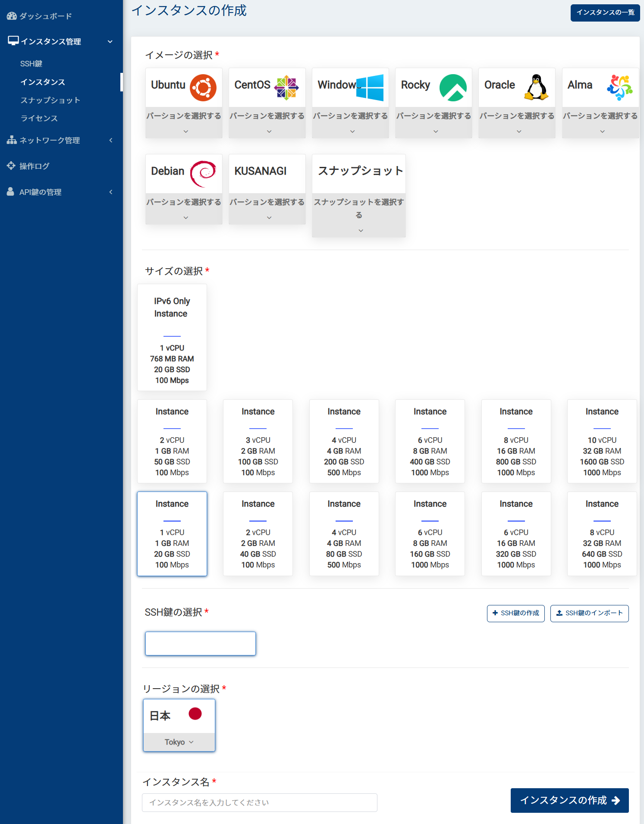Image resolution: width=644 pixels, height=824 pixels.
Task: Select the AlmaLinux logo icon
Action: coord(619,88)
